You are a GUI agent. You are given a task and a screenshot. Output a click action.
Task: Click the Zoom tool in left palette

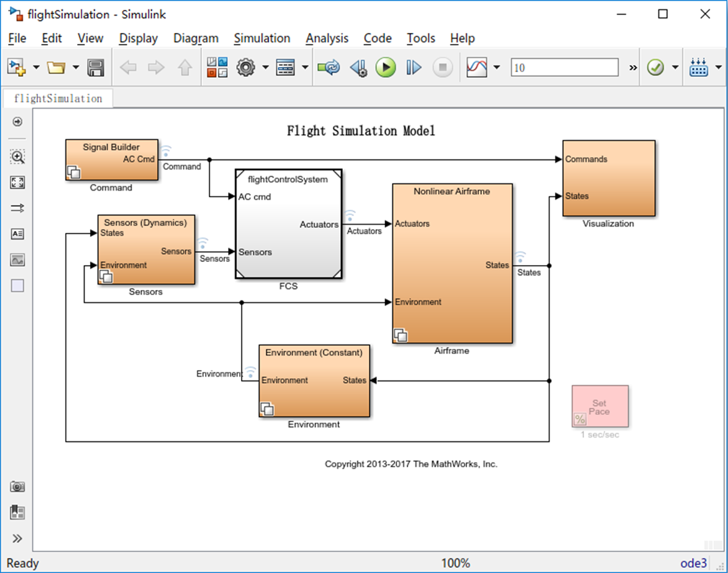pyautogui.click(x=17, y=156)
